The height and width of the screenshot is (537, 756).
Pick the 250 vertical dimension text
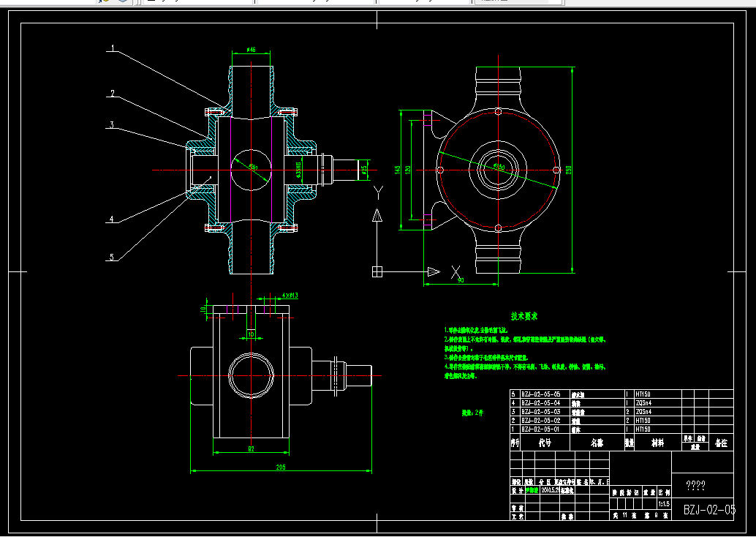point(568,170)
